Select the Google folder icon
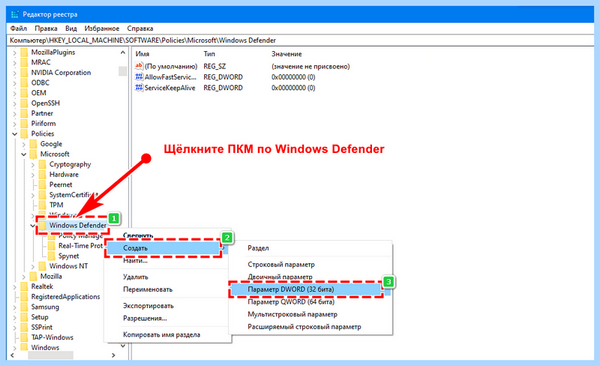Viewport: 600px width, 366px height. tap(34, 144)
